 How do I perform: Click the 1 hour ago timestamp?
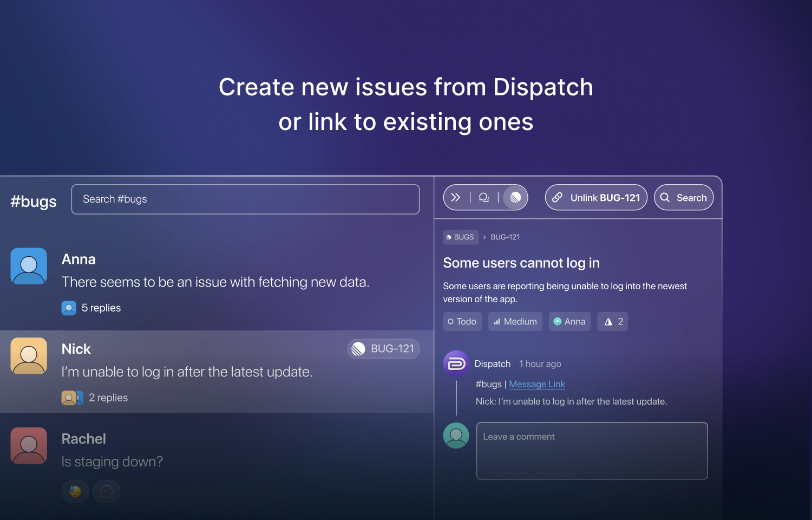540,364
